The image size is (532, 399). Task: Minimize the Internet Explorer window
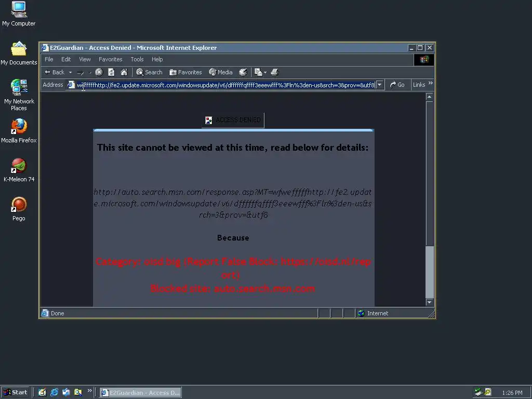click(411, 48)
